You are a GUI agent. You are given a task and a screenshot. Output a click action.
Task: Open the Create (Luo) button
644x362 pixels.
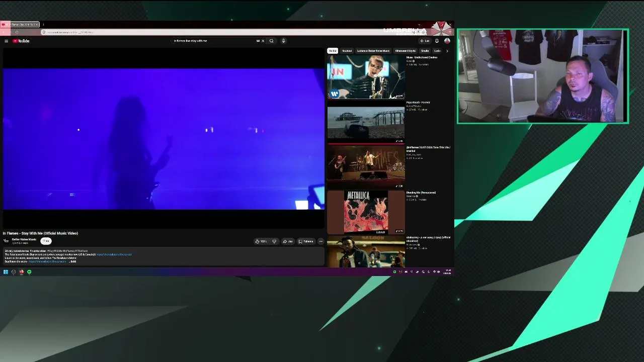coord(425,41)
